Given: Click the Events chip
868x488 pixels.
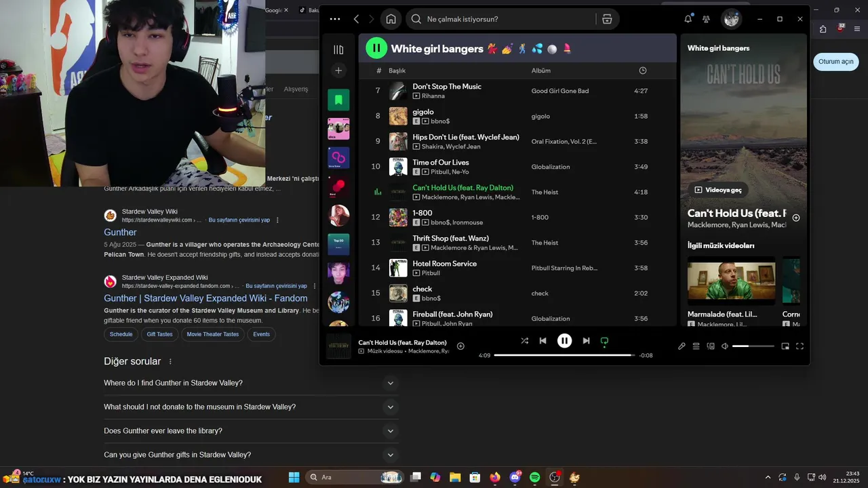Looking at the screenshot, I should [x=261, y=334].
